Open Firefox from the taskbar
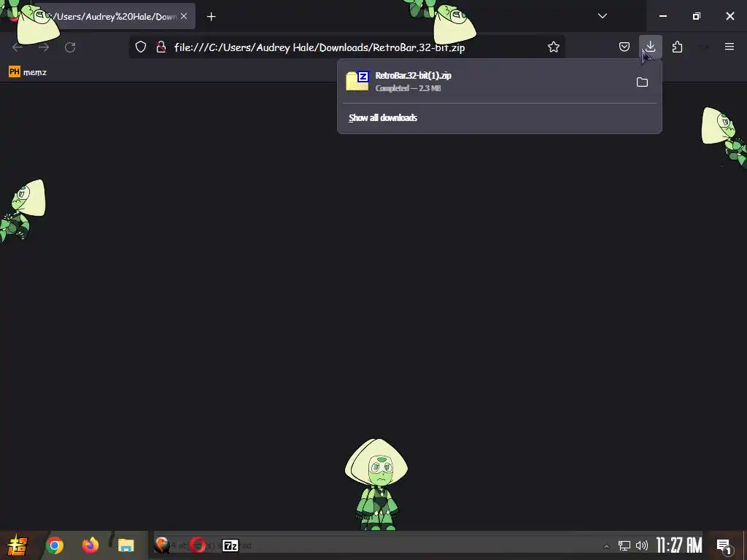Image resolution: width=747 pixels, height=560 pixels. point(90,545)
